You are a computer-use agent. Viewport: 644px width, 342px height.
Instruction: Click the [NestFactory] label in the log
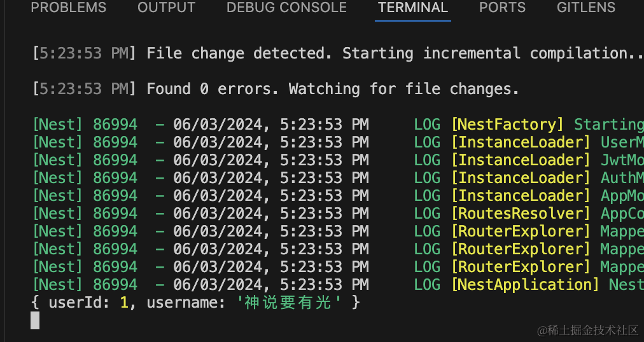pos(507,125)
